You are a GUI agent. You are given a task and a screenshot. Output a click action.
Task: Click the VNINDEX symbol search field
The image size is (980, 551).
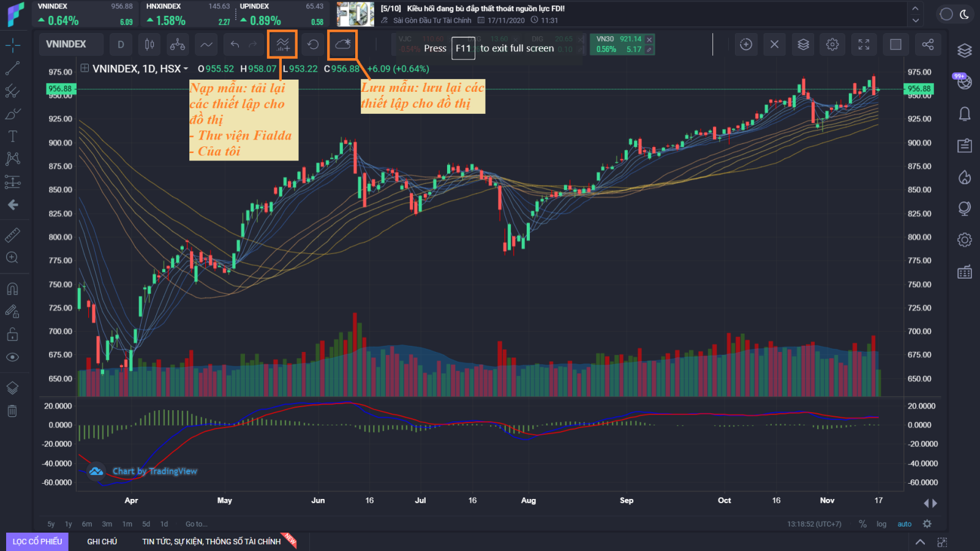point(66,44)
